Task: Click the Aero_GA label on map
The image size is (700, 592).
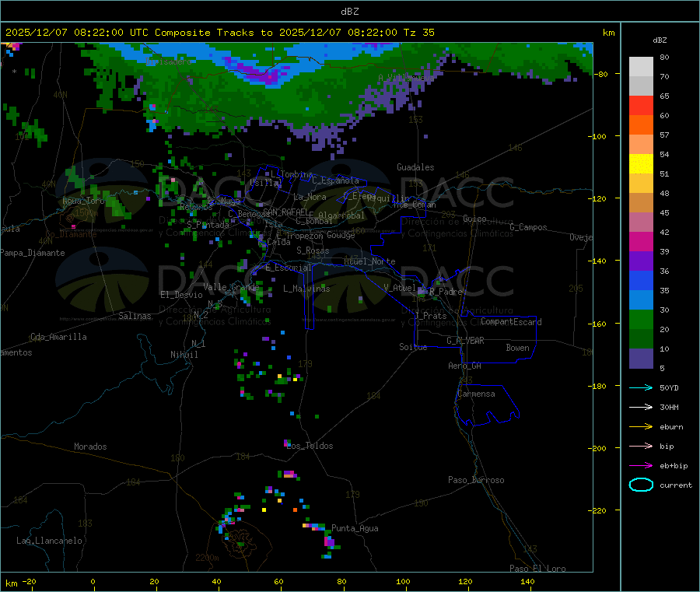Action: (465, 366)
